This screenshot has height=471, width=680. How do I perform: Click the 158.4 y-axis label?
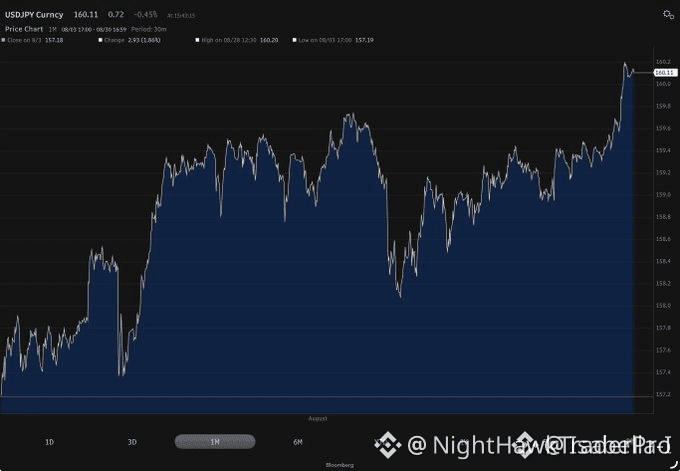click(663, 262)
